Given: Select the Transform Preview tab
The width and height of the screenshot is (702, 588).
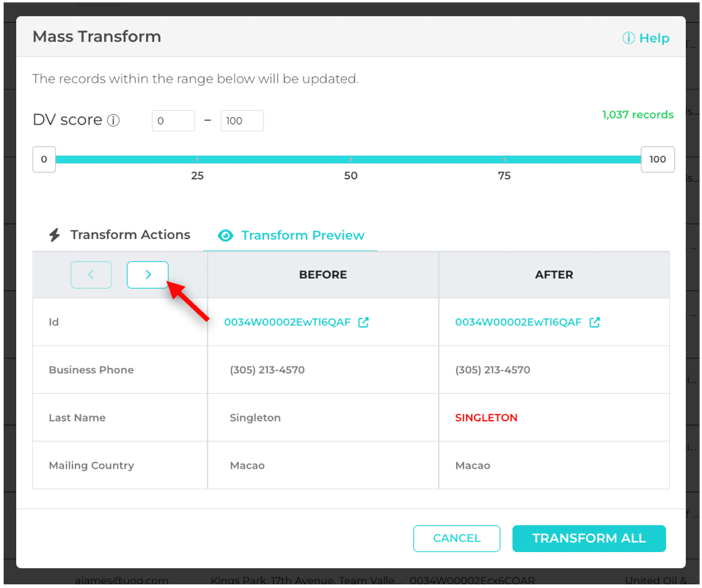Looking at the screenshot, I should point(302,235).
